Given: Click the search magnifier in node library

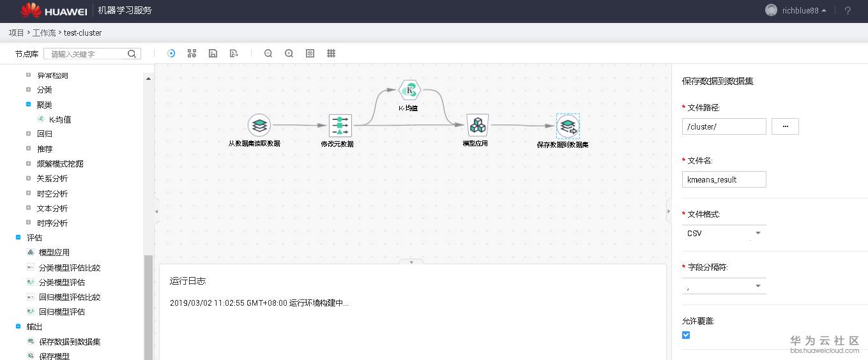Looking at the screenshot, I should click(x=132, y=54).
